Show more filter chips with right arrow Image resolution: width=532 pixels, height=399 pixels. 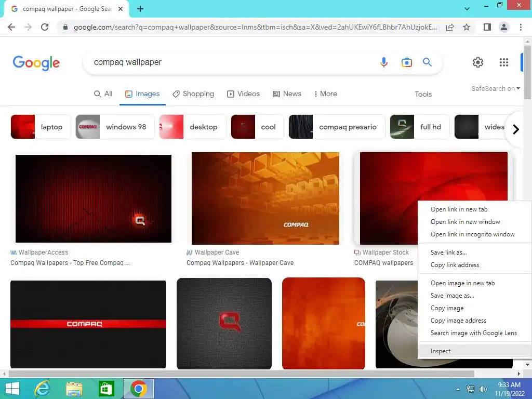pos(516,129)
